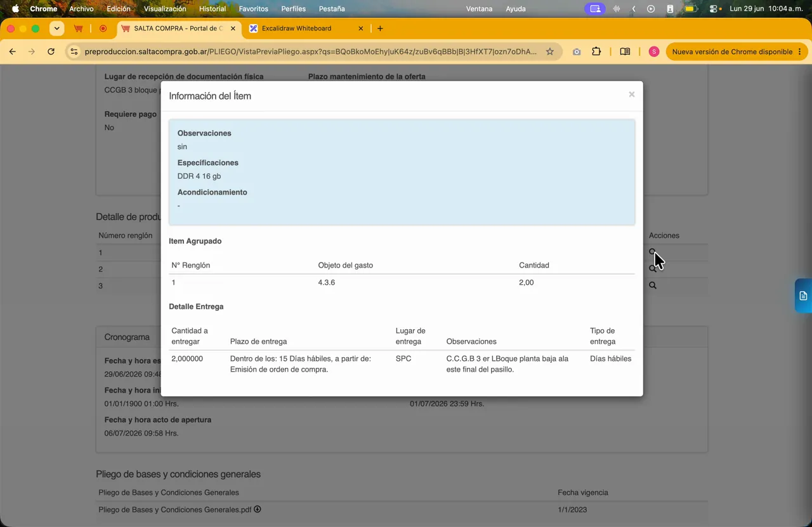
Task: Click the URL address bar field
Action: click(x=311, y=51)
